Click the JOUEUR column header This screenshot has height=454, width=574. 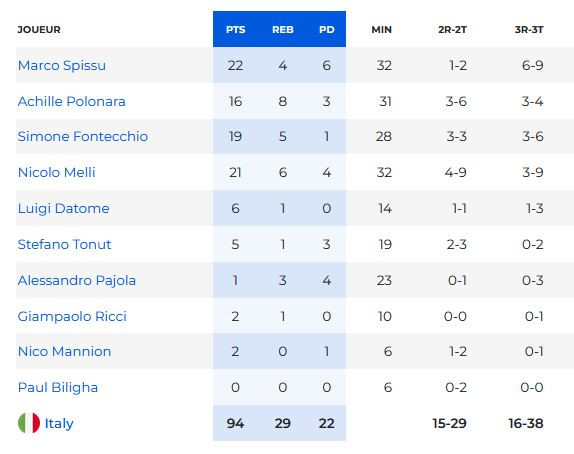(39, 30)
